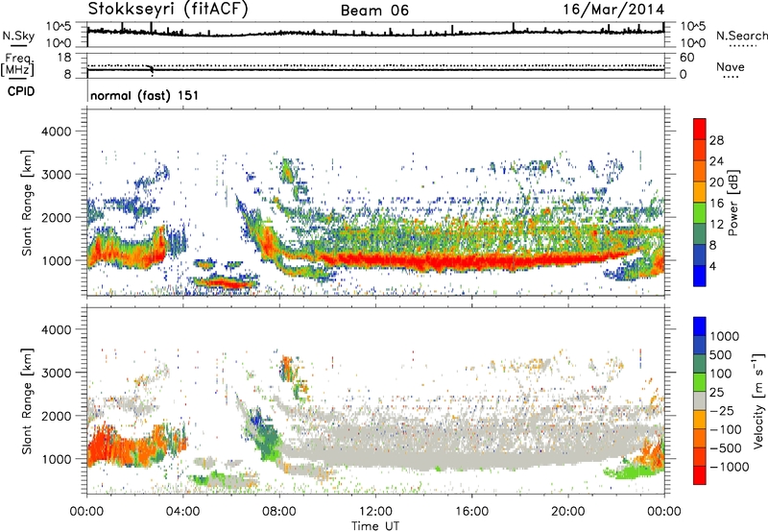The image size is (768, 532).
Task: Click the 28 tick on power colorbar
Action: coord(716,140)
